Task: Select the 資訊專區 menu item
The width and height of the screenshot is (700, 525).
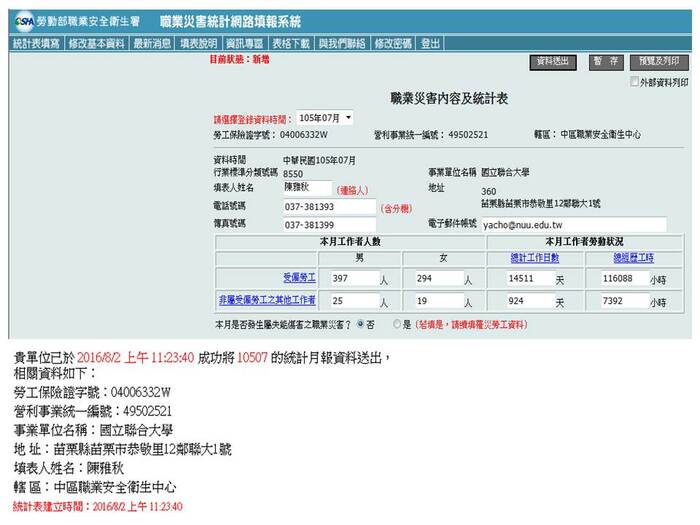Action: click(245, 43)
